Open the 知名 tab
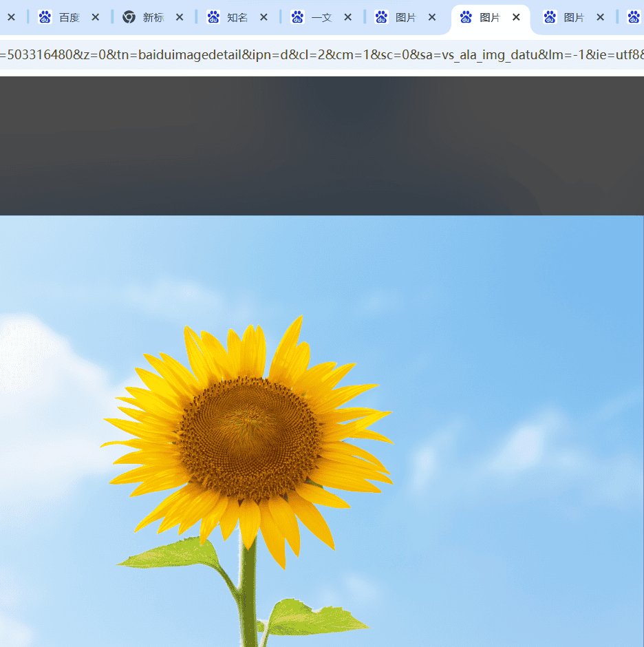644x647 pixels. 237,17
